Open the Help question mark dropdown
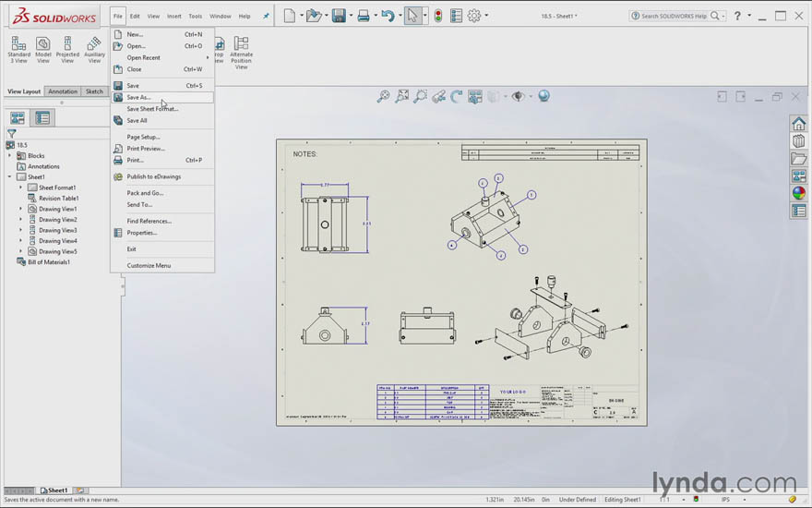 click(x=749, y=16)
